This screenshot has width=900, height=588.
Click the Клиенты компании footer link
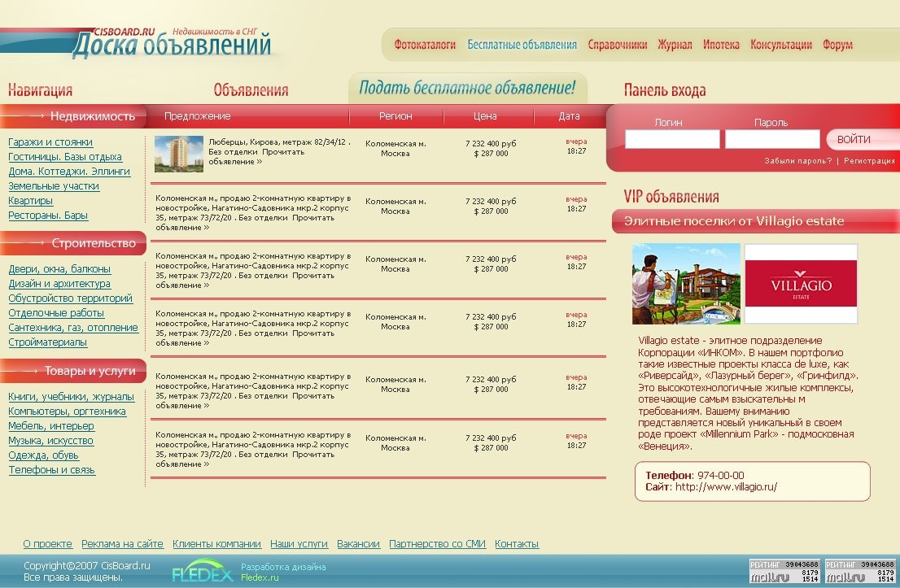pos(217,544)
